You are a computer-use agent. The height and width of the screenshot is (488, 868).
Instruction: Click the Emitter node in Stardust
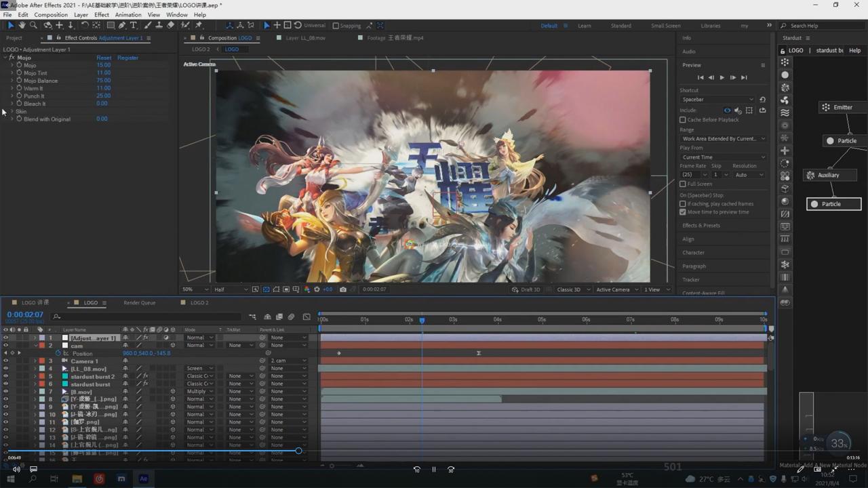(843, 107)
